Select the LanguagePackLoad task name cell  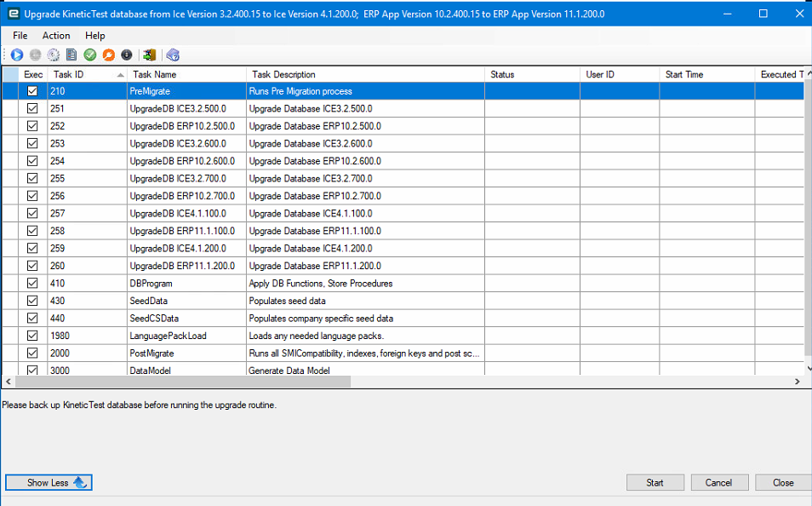coord(186,336)
